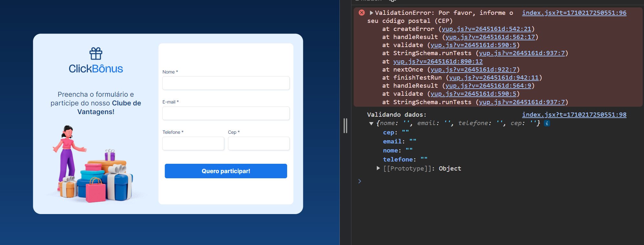Open yup.js link at 942:11 (finishTestRun)
This screenshot has height=245, width=644.
(494, 78)
